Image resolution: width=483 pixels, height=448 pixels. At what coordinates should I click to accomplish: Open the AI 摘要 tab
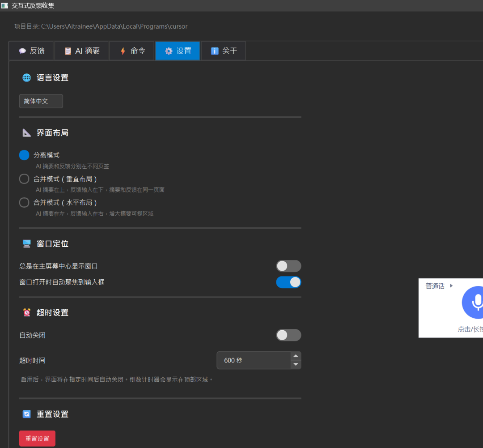click(x=82, y=51)
